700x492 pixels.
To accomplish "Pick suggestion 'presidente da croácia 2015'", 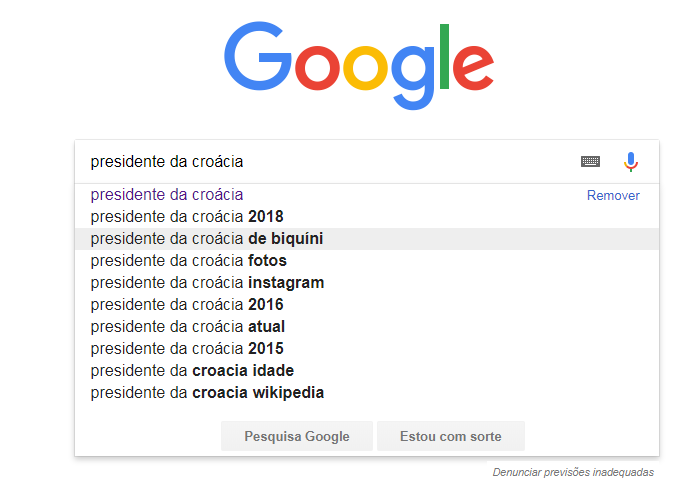I will (x=367, y=349).
